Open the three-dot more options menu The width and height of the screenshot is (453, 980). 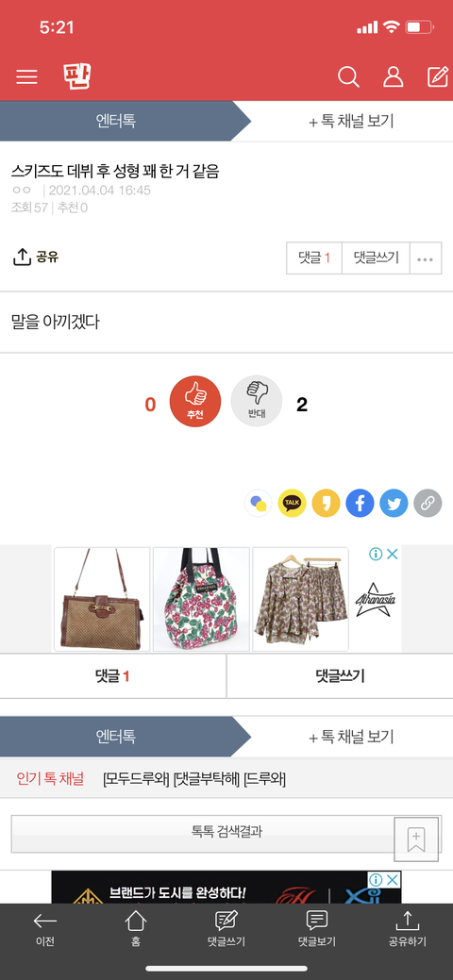pyautogui.click(x=426, y=258)
